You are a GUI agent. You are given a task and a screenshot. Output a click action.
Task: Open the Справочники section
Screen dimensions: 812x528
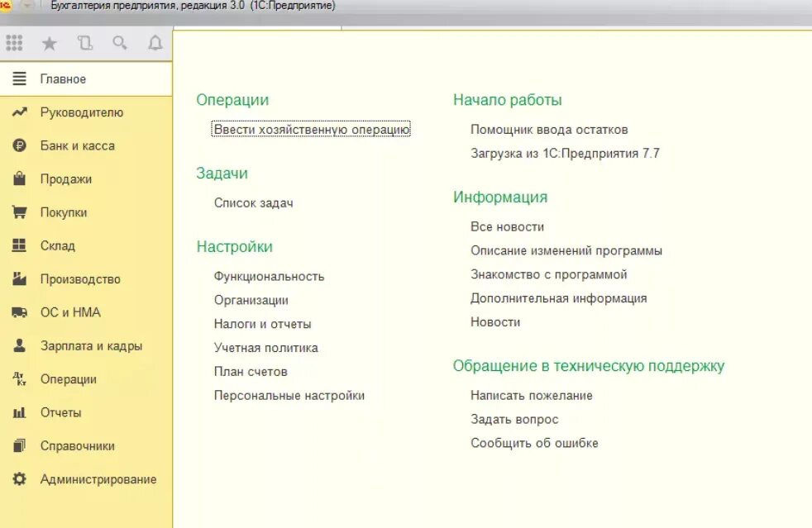pyautogui.click(x=78, y=445)
